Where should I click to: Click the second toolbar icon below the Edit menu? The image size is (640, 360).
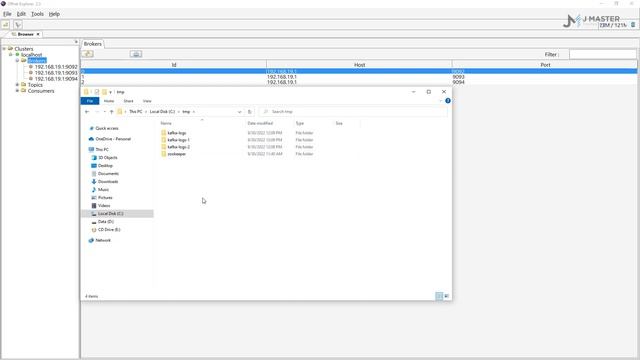pyautogui.click(x=18, y=25)
